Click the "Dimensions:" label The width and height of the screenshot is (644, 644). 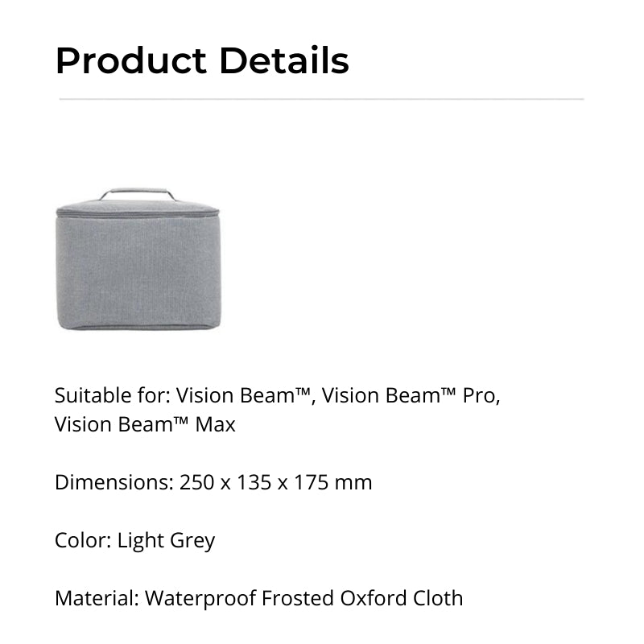click(114, 483)
